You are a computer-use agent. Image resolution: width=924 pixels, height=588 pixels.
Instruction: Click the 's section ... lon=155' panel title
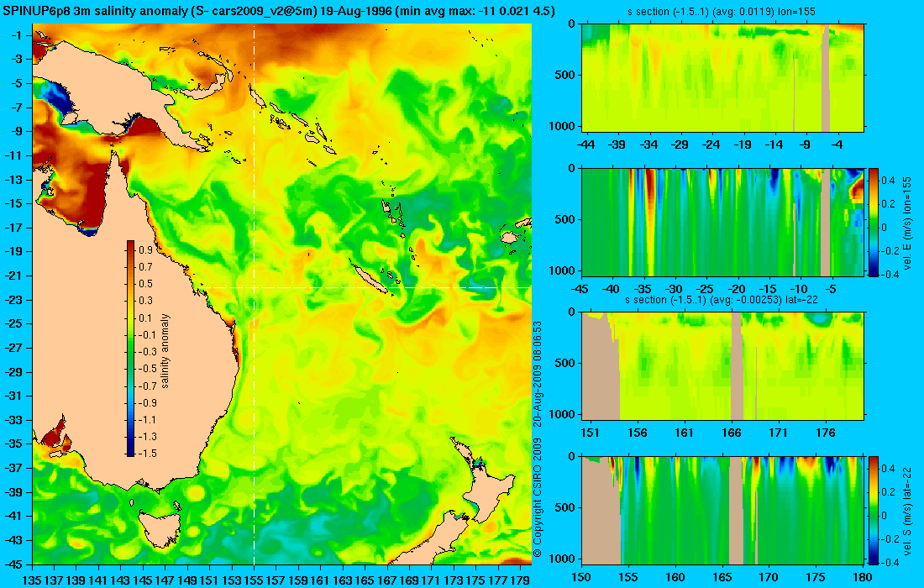tap(722, 11)
